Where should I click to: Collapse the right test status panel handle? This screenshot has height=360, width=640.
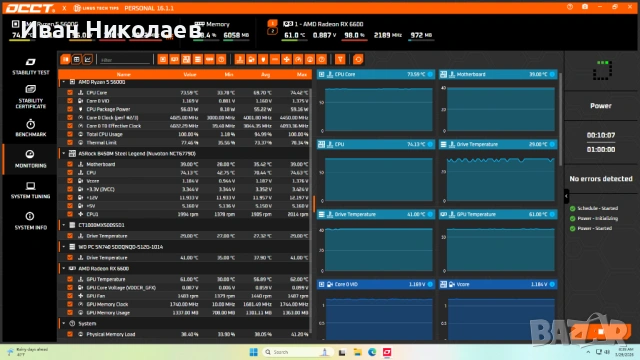[x=566, y=196]
